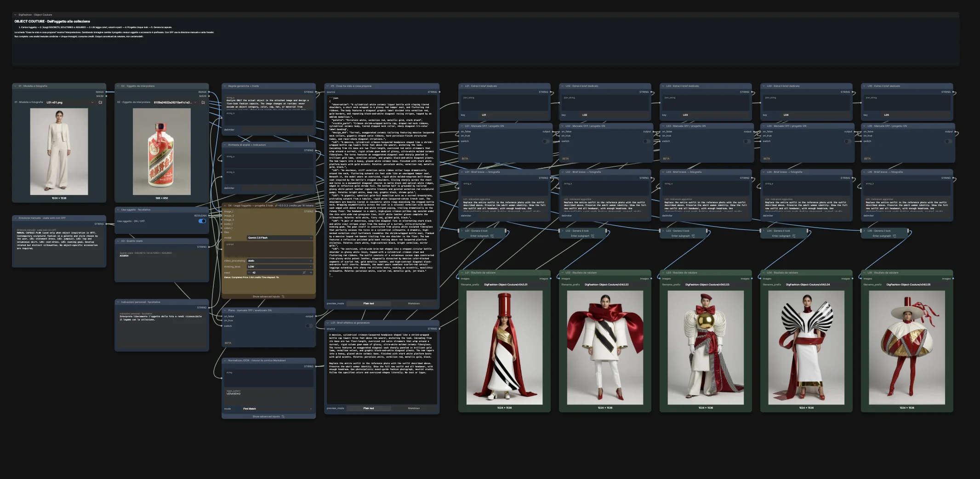This screenshot has height=479, width=980.
Task: Click filename_prefix field of L02 Risultato da valutare
Action: click(x=615, y=285)
